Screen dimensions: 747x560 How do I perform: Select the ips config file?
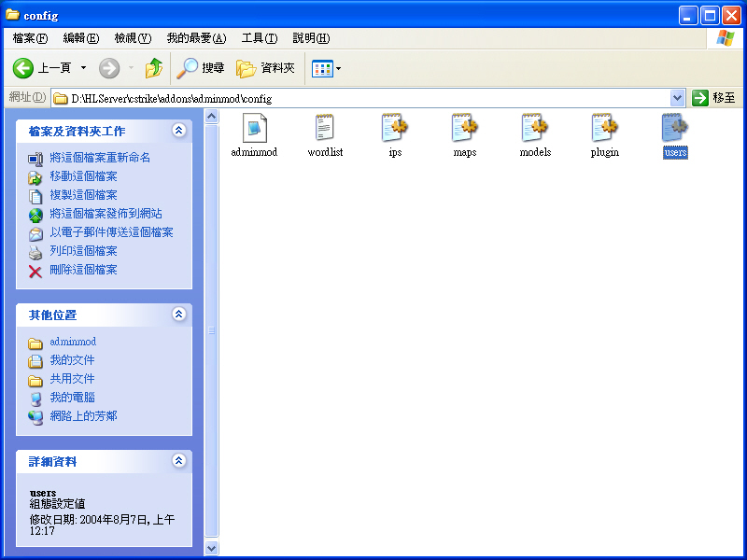pyautogui.click(x=395, y=128)
